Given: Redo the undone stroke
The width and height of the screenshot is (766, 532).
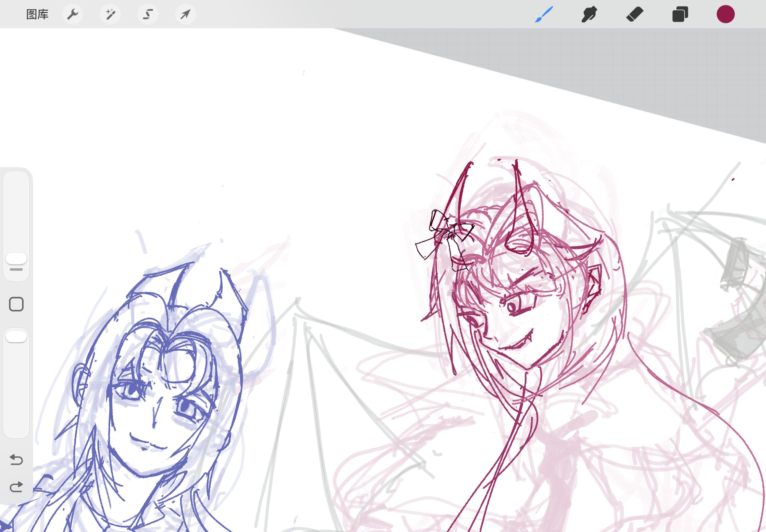Looking at the screenshot, I should 16,487.
